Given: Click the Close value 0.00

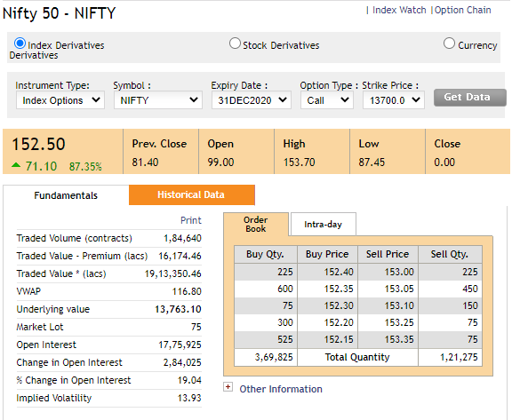Looking at the screenshot, I should tap(444, 162).
